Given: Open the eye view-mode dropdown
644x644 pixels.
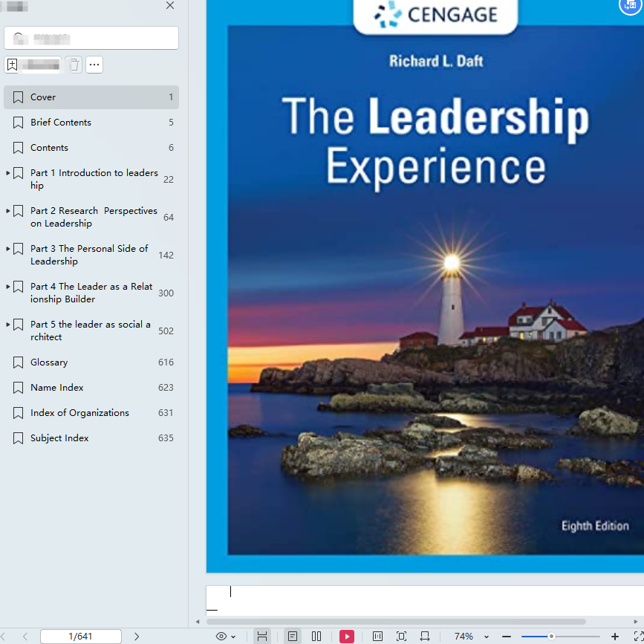Looking at the screenshot, I should (x=226, y=637).
